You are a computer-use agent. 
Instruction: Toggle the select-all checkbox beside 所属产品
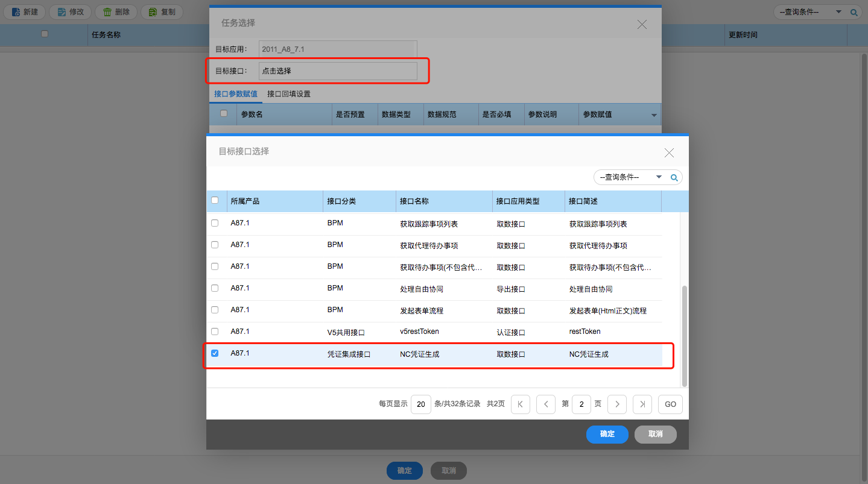(x=215, y=201)
